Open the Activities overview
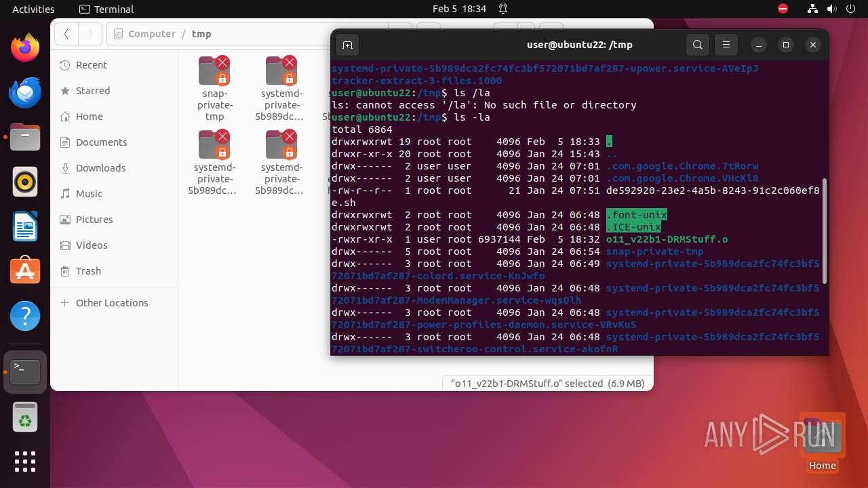Image resolution: width=868 pixels, height=488 pixels. coord(33,9)
